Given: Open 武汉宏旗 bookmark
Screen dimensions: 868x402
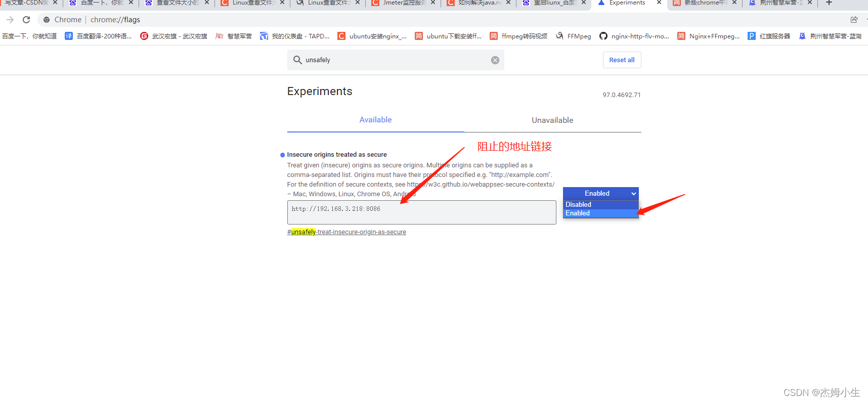Looking at the screenshot, I should tap(173, 36).
